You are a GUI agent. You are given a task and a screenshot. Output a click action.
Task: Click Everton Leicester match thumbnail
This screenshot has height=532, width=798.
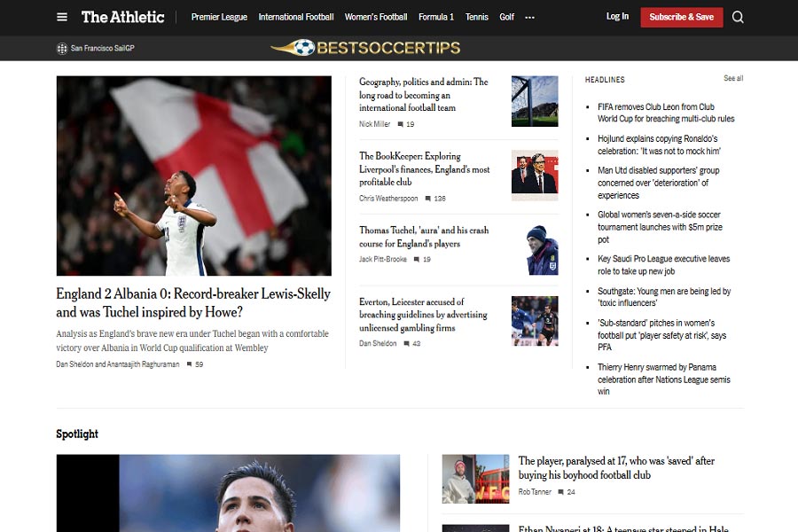point(535,321)
